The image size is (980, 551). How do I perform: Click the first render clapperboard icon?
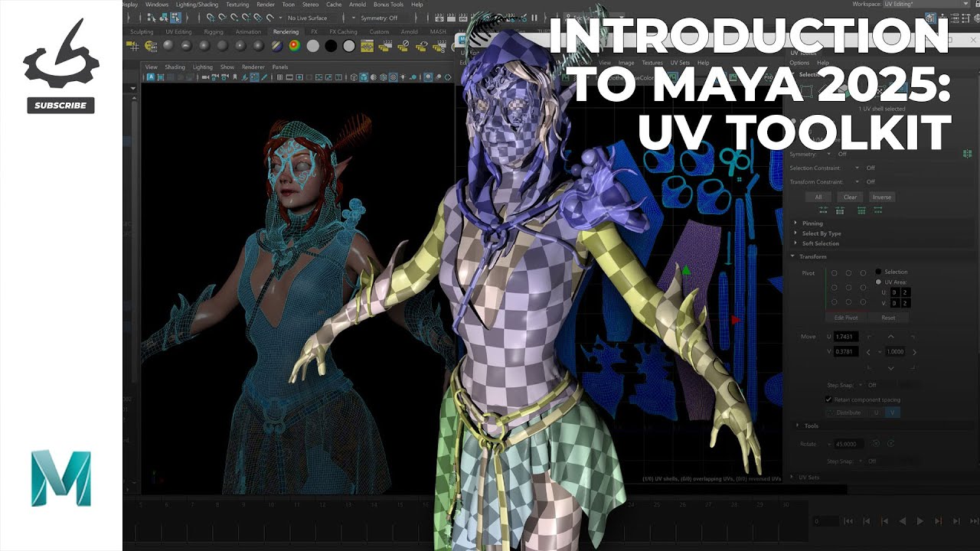439,18
